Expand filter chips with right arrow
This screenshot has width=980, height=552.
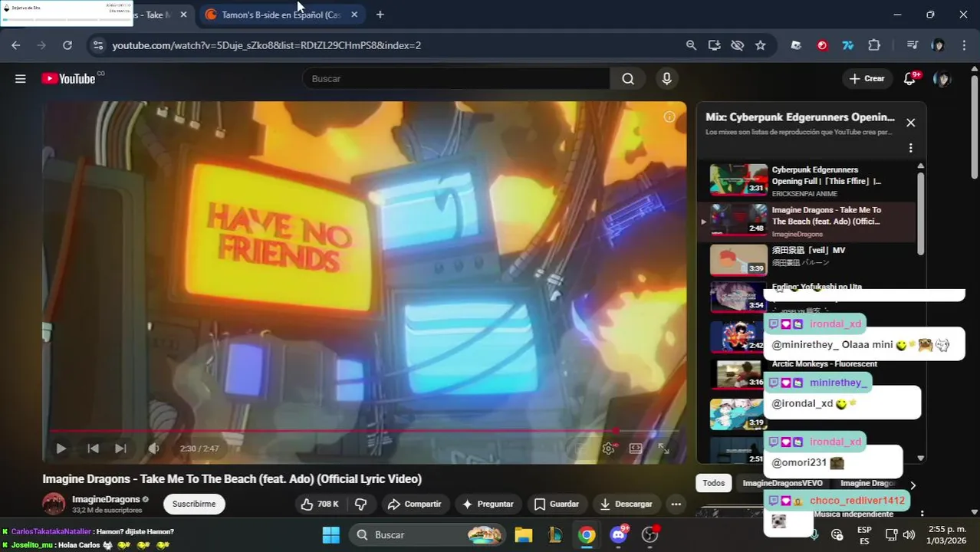point(913,485)
